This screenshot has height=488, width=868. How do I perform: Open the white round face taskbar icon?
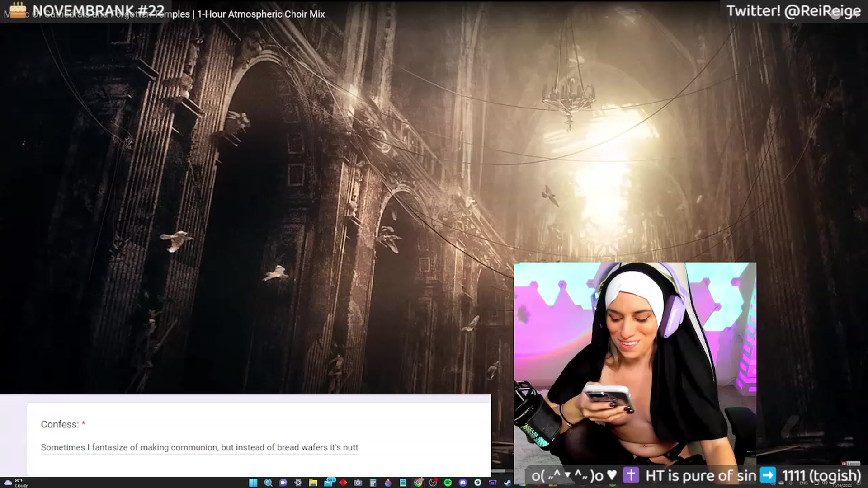tap(478, 483)
